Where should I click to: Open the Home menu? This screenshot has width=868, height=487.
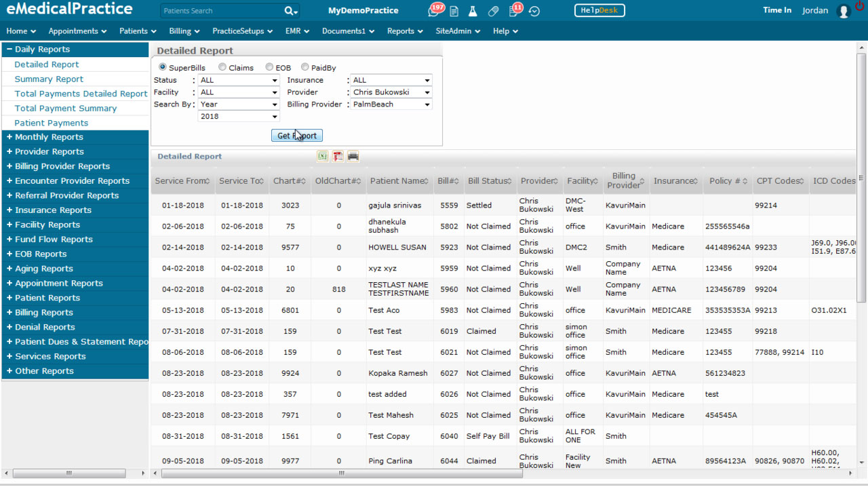coord(21,31)
